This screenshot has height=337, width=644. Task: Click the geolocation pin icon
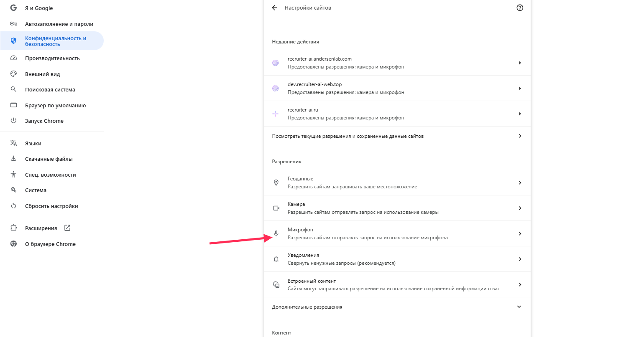[x=276, y=183]
